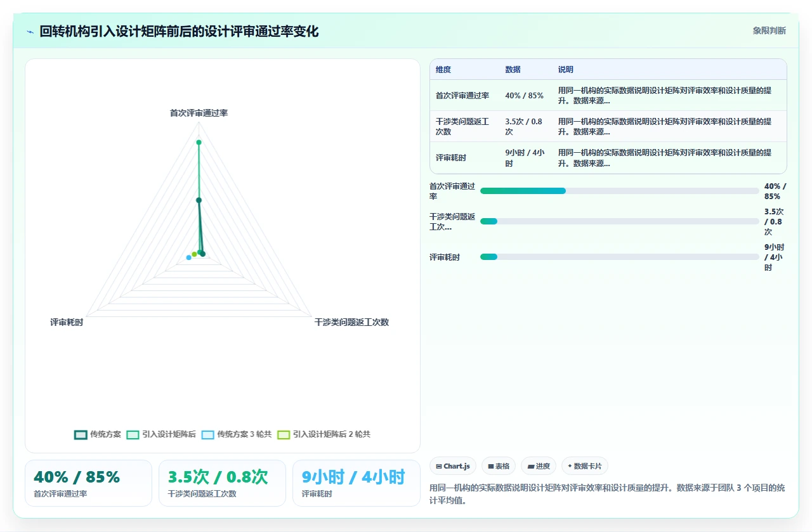This screenshot has width=812, height=532.
Task: Click the 干涉类问题返工次数 table row label
Action: pos(462,127)
